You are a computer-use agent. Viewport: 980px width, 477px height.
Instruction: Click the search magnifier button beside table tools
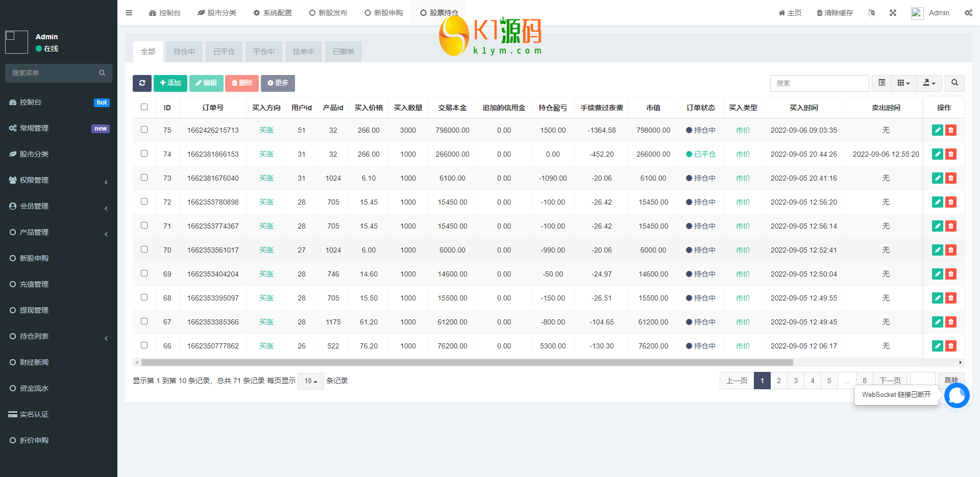pyautogui.click(x=954, y=83)
